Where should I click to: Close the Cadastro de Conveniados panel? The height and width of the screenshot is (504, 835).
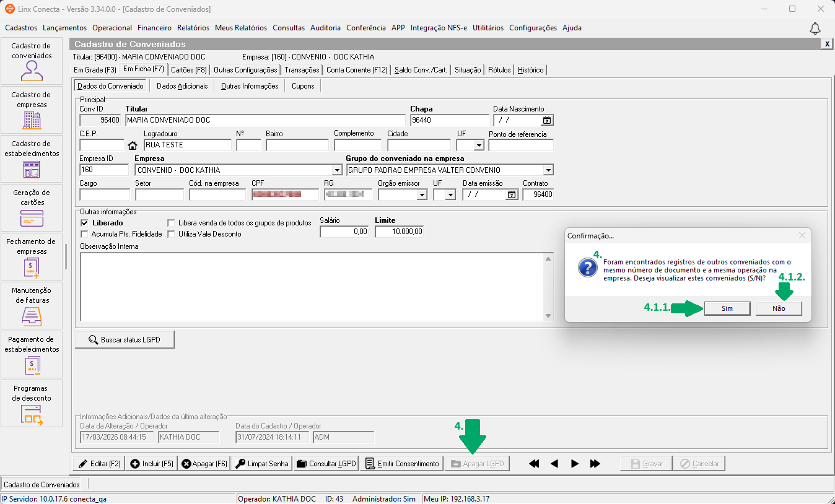tap(826, 44)
